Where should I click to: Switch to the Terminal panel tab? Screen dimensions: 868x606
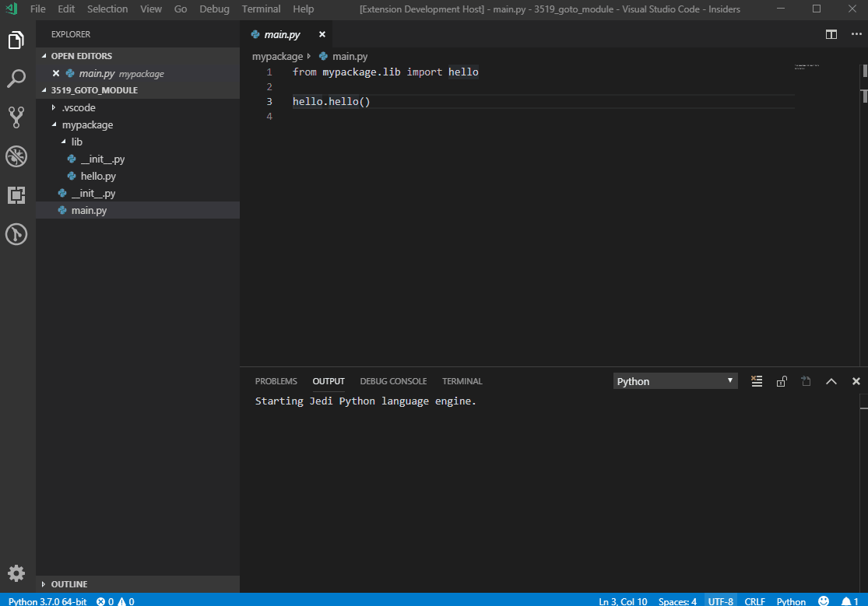462,381
